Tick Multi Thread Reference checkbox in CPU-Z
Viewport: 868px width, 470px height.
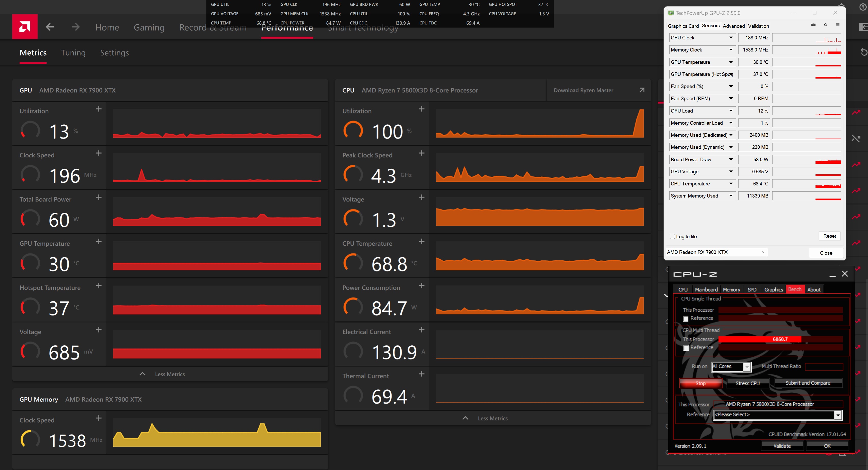686,348
